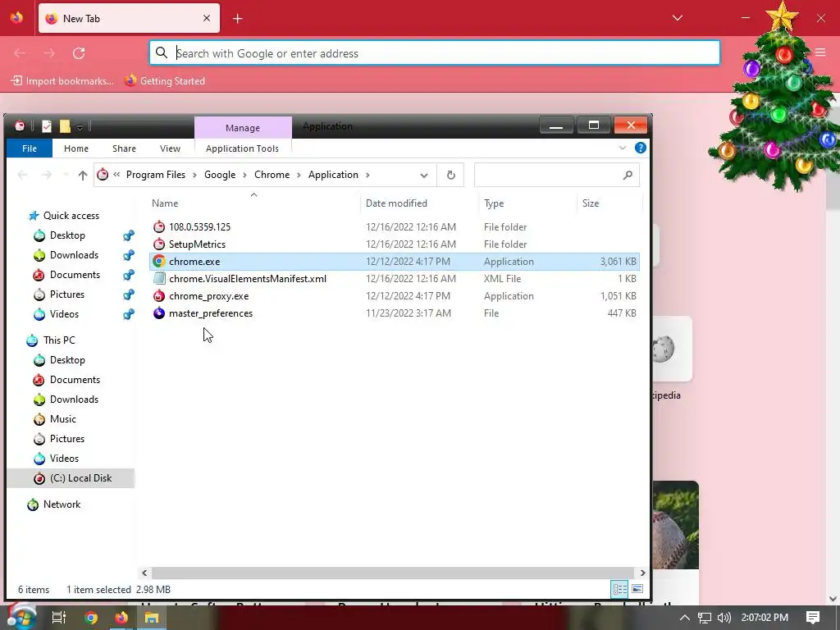Select the chrome.exe file icon
The width and height of the screenshot is (840, 630).
point(159,262)
